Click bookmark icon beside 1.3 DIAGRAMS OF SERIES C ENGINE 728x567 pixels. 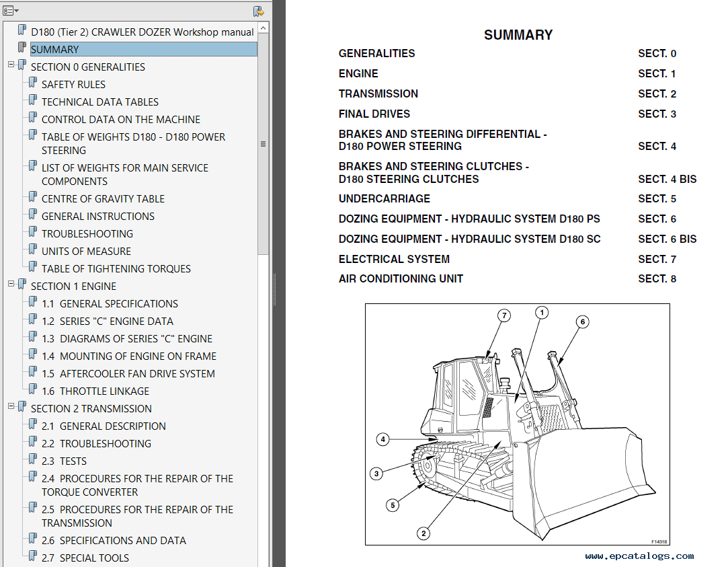(x=32, y=337)
